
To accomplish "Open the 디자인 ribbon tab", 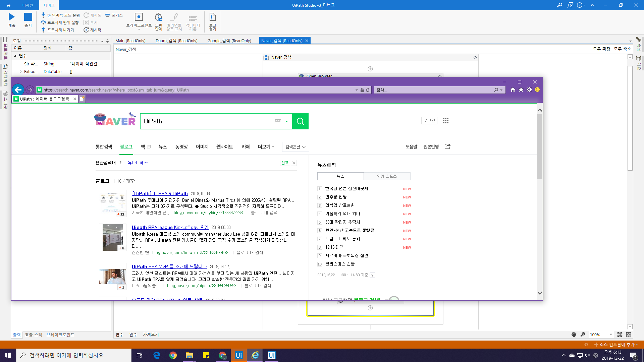I will click(x=28, y=5).
